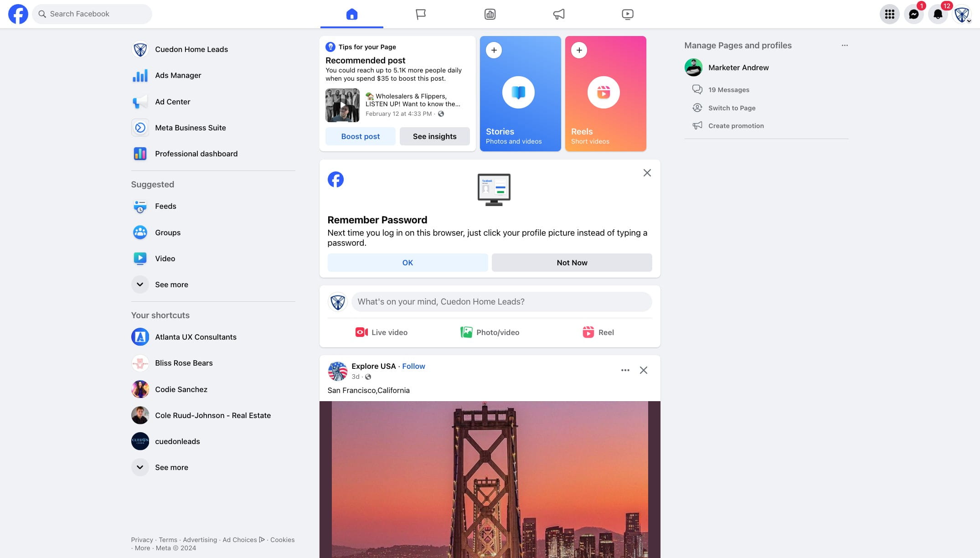Click OK on Remember Password

point(407,263)
